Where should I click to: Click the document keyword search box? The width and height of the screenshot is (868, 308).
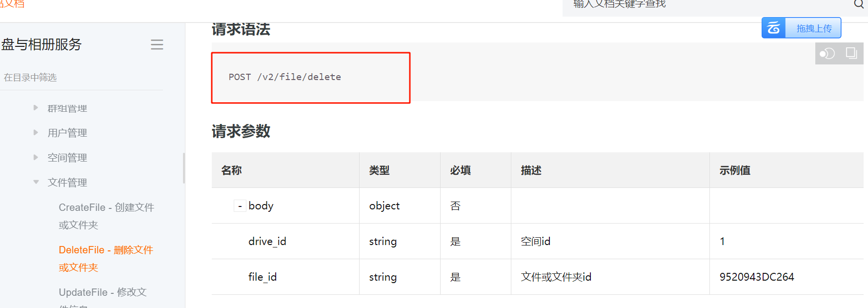pos(707,5)
